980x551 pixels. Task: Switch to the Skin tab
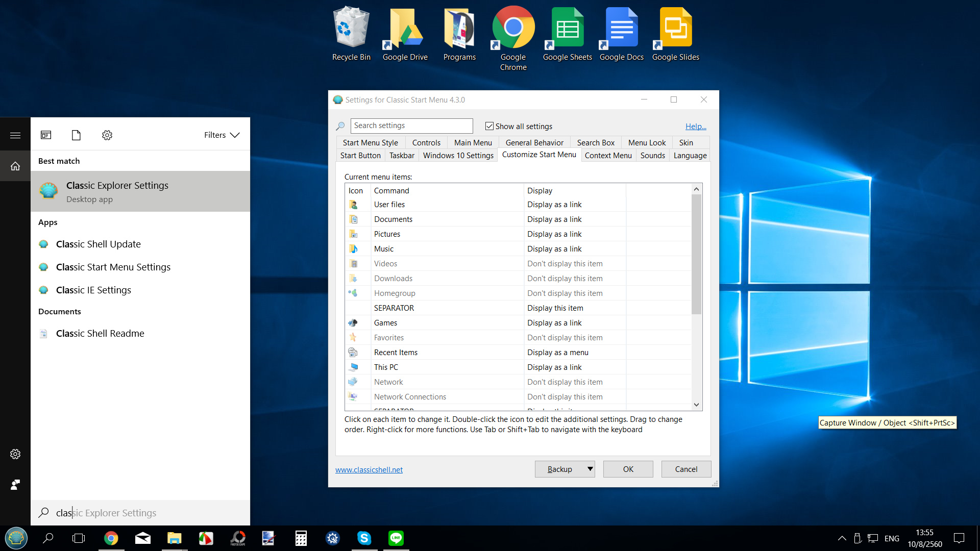(x=685, y=143)
